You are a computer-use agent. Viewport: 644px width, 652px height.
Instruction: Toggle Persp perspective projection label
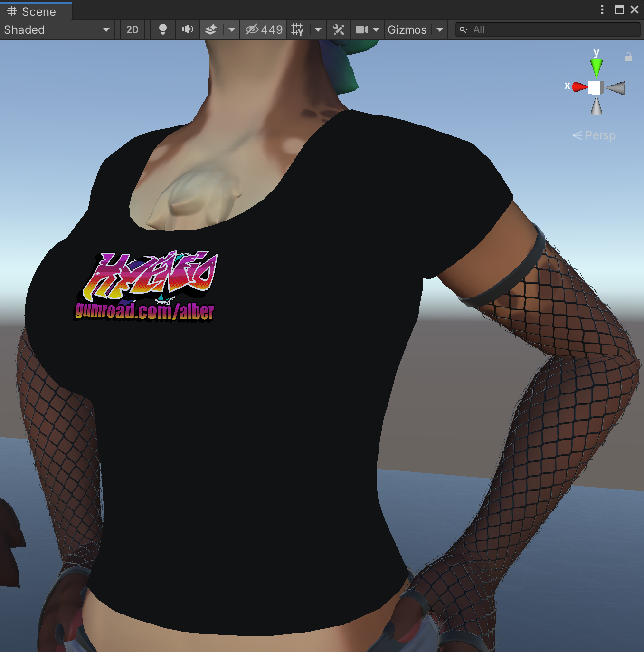(x=594, y=135)
